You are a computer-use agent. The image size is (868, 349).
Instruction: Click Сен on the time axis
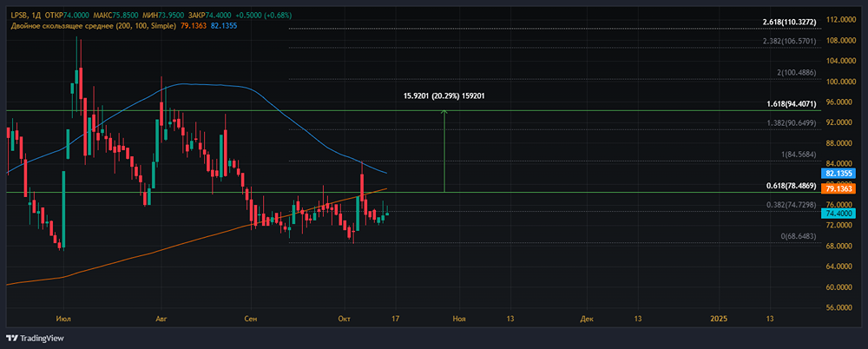tap(251, 319)
